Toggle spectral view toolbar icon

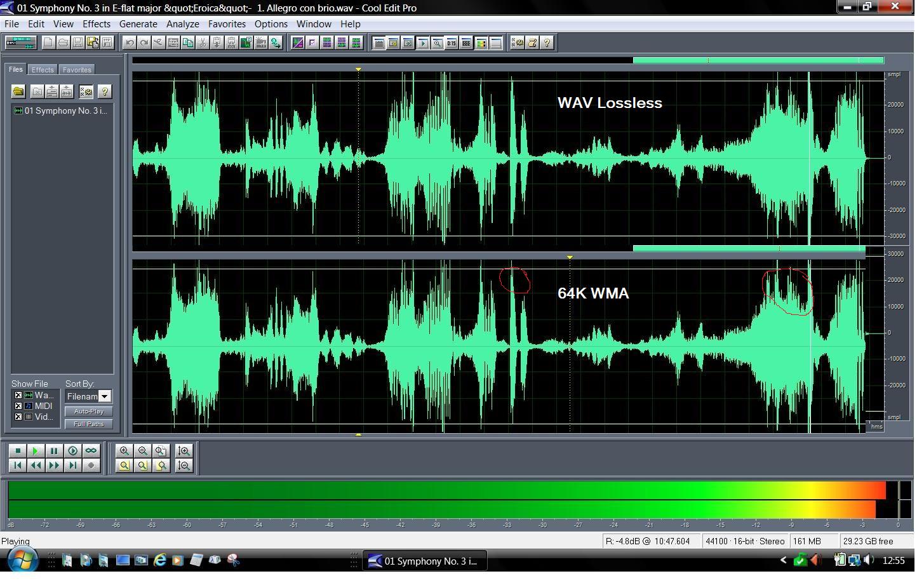pyautogui.click(x=297, y=43)
